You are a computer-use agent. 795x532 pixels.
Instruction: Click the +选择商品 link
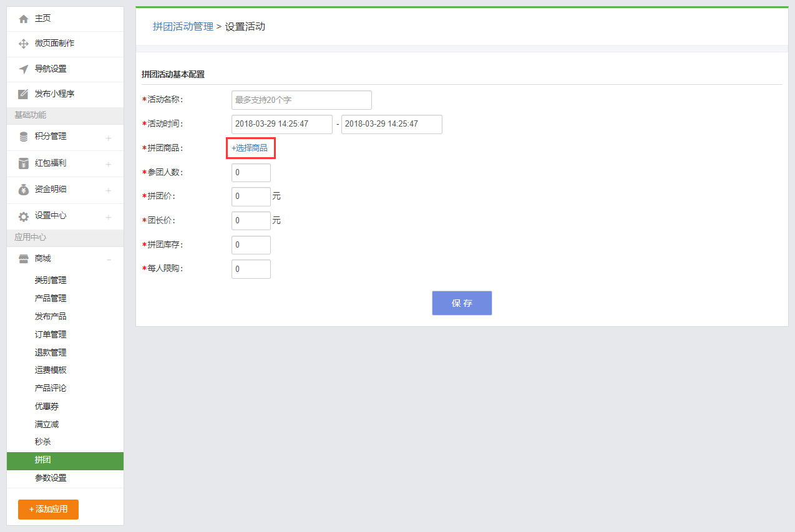pyautogui.click(x=250, y=148)
